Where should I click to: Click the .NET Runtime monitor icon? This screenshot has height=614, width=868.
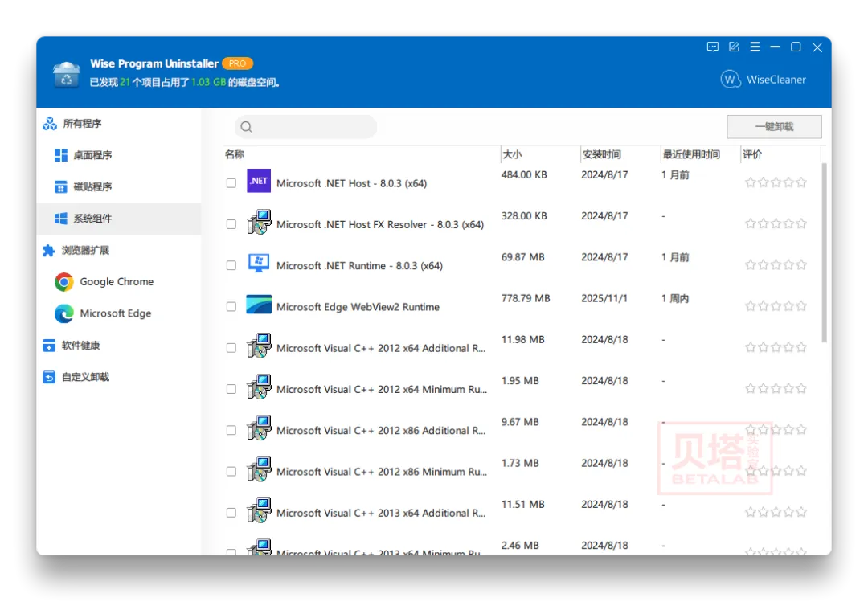(x=259, y=264)
